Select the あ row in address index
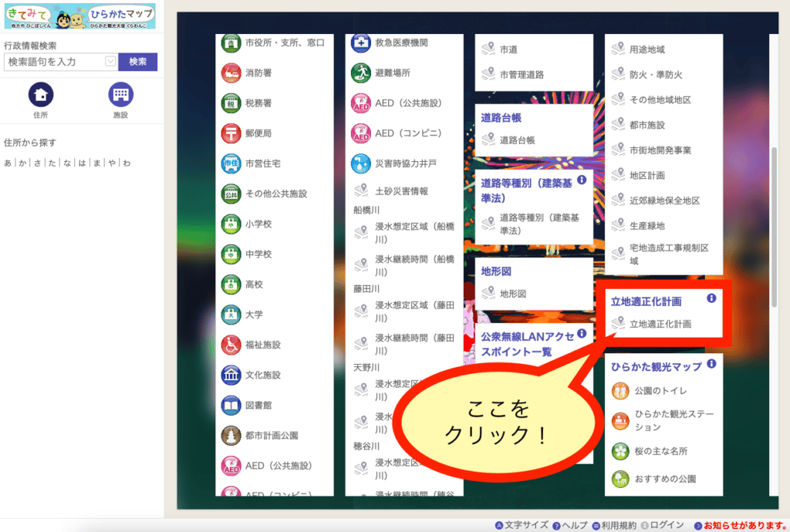The height and width of the screenshot is (532, 790). pos(8,163)
